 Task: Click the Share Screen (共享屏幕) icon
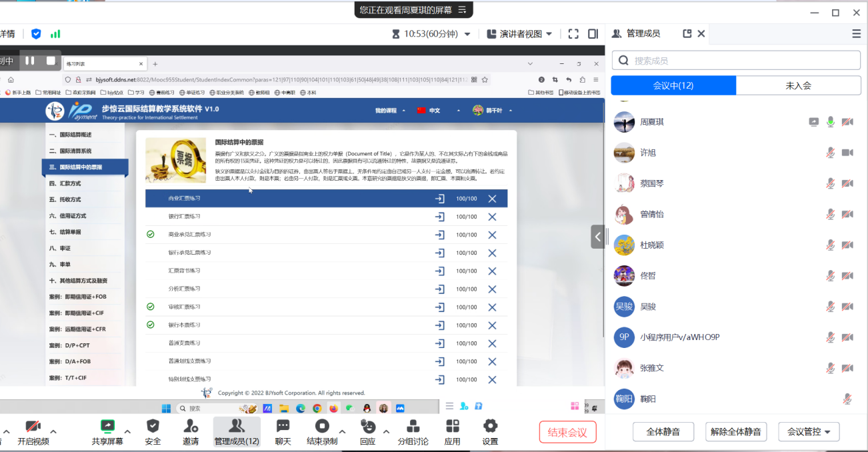click(107, 427)
